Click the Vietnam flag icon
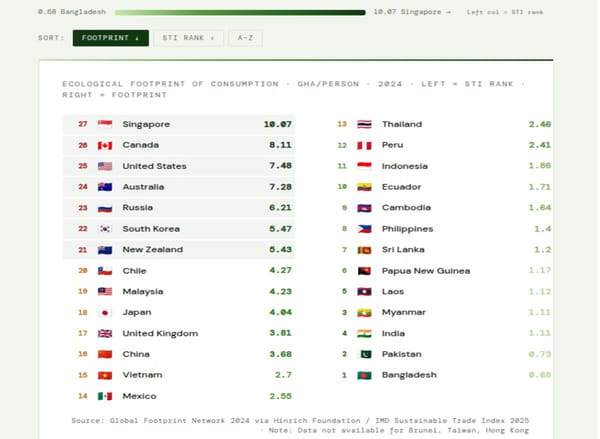The height and width of the screenshot is (439, 600). click(x=105, y=375)
